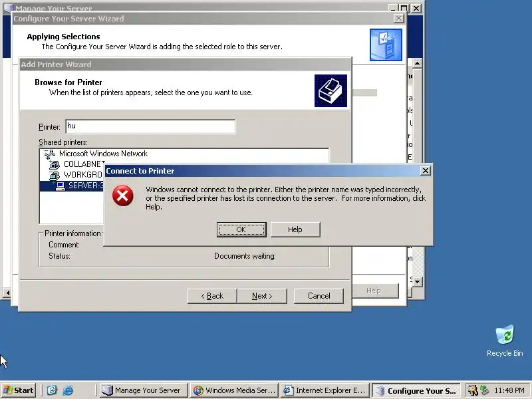
Task: Expand the COLLABNET domain node
Action: pyautogui.click(x=51, y=162)
